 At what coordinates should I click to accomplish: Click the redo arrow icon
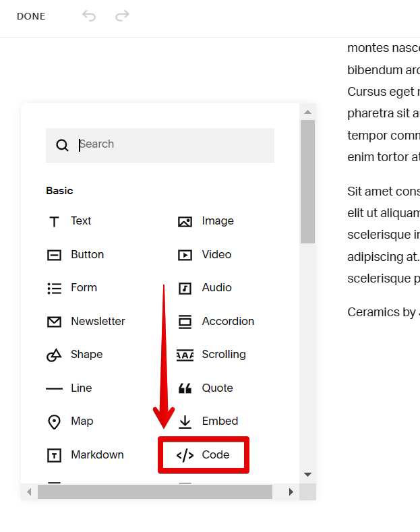pyautogui.click(x=122, y=16)
